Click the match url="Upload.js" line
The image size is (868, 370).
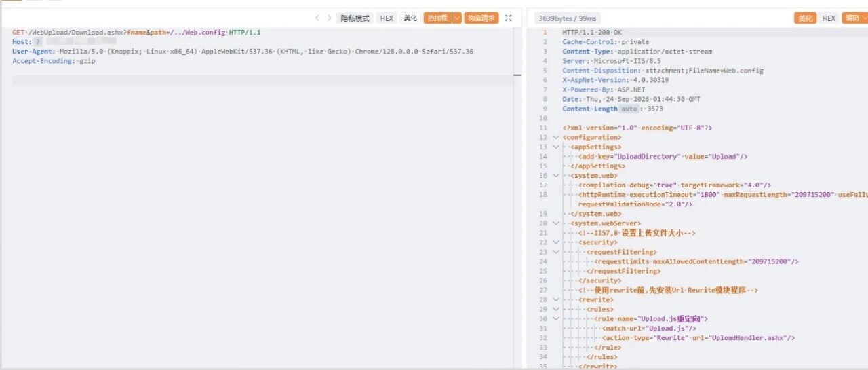[x=649, y=328]
